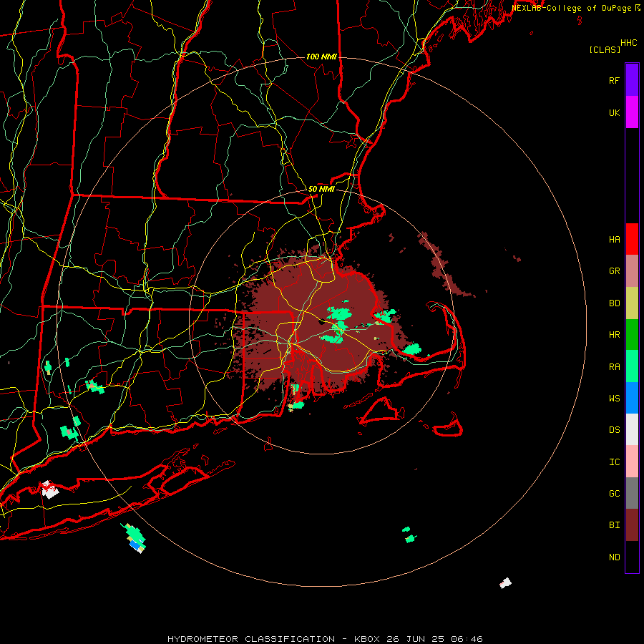Screen dimensions: 644x644
Task: Click the GC gray legend swatch
Action: (632, 493)
